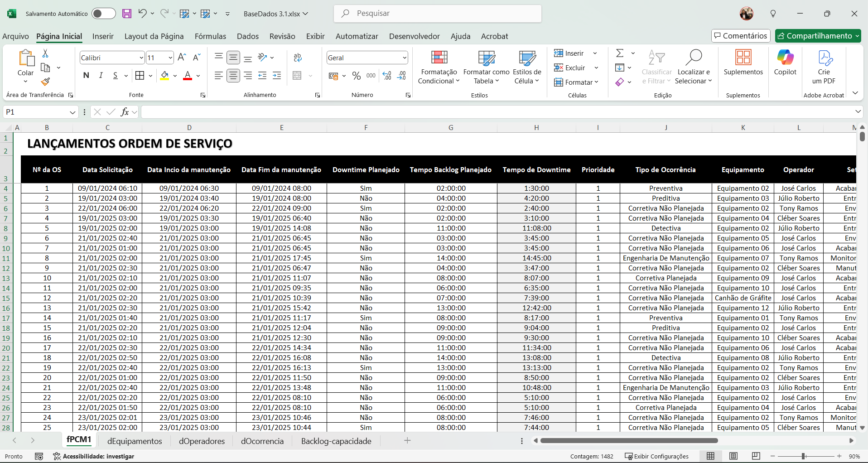This screenshot has height=463, width=868.
Task: Click the Comentários button
Action: coord(741,36)
